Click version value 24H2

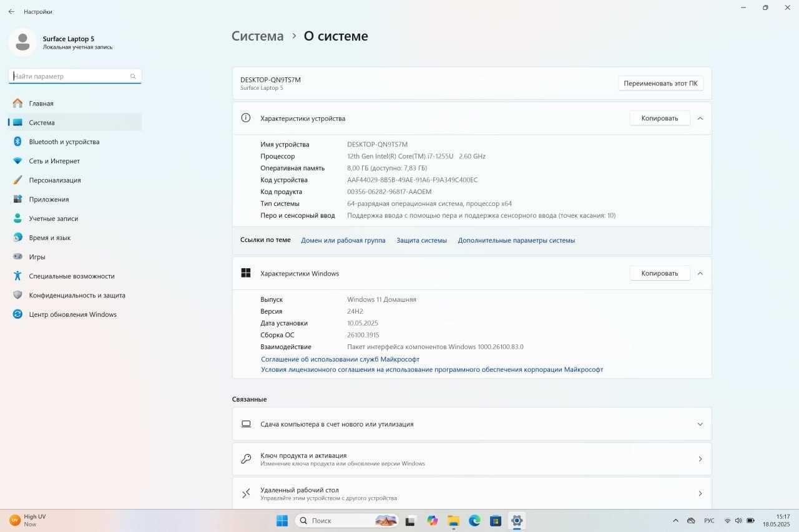pyautogui.click(x=355, y=311)
